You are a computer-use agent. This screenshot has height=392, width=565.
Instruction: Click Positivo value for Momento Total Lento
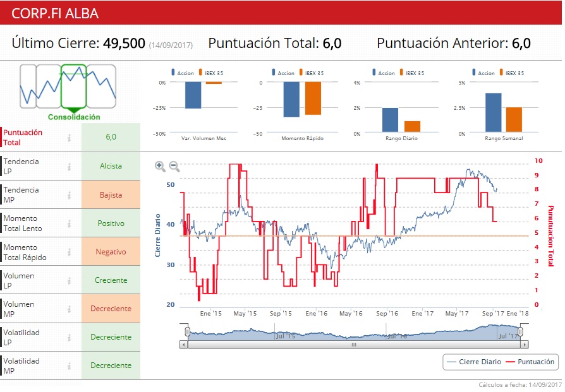click(111, 223)
